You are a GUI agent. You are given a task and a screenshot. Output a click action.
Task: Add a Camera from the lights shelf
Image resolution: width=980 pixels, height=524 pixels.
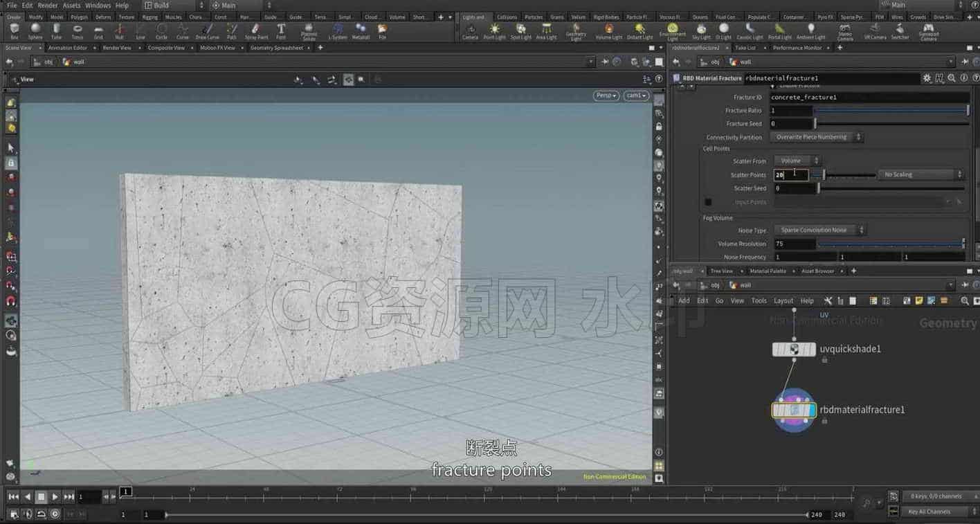470,30
